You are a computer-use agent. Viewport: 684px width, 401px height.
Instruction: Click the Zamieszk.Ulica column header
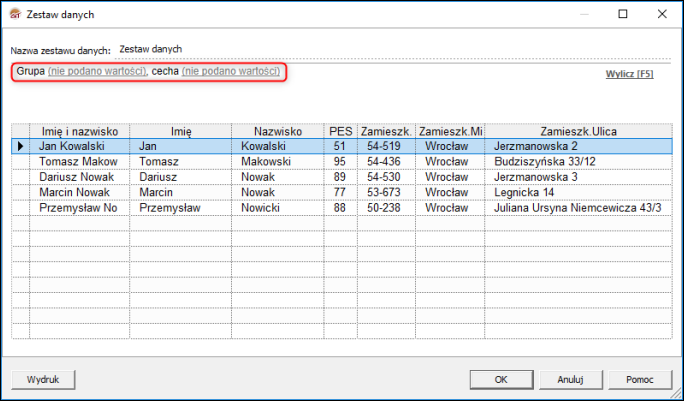579,131
